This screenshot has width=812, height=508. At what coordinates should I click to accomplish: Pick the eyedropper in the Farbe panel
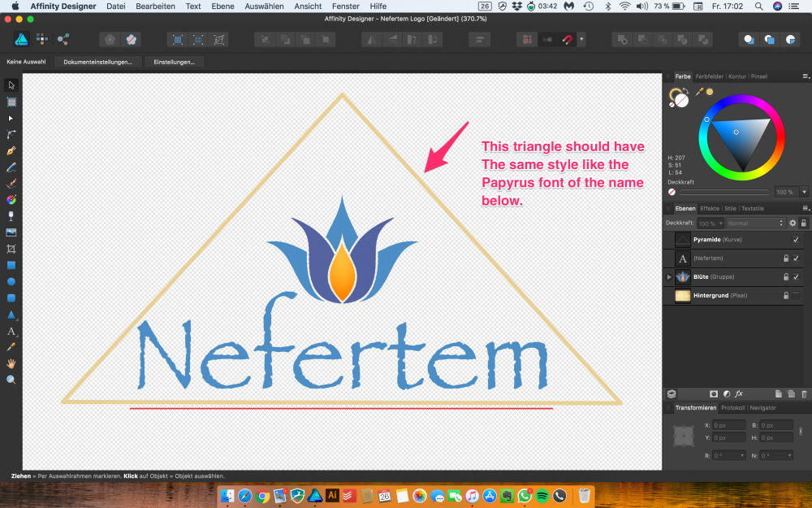click(698, 92)
